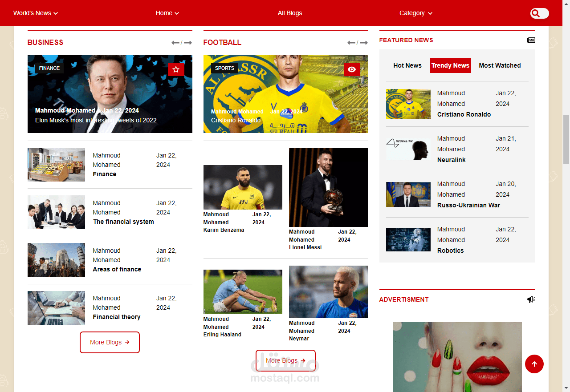Screen dimensions: 570x392
Task: Go to next Business slide arrow
Action: (188, 43)
